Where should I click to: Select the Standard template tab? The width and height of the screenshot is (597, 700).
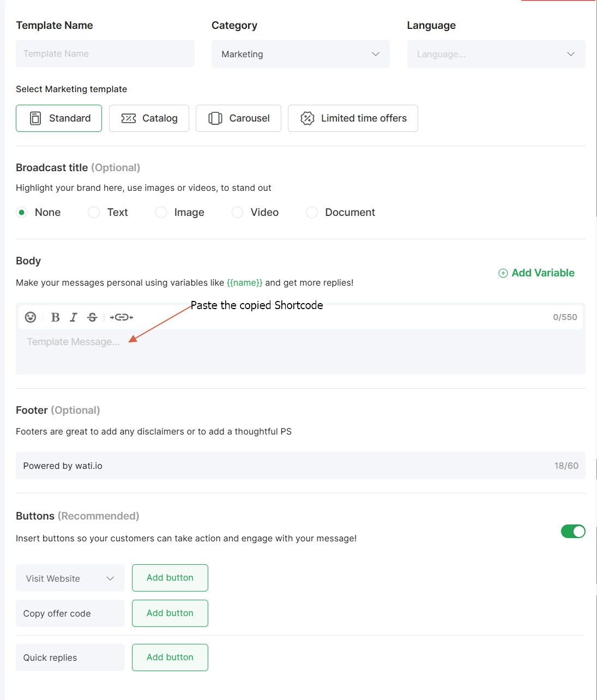(59, 118)
